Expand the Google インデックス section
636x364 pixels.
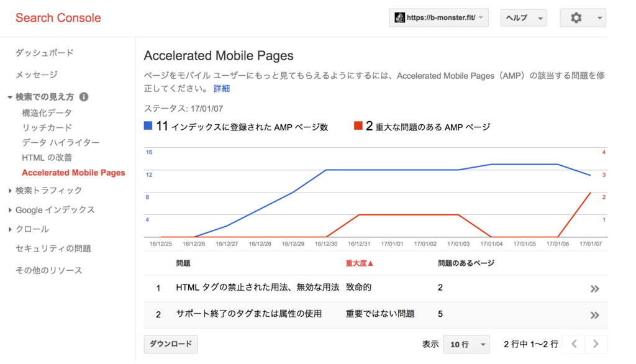(10, 210)
